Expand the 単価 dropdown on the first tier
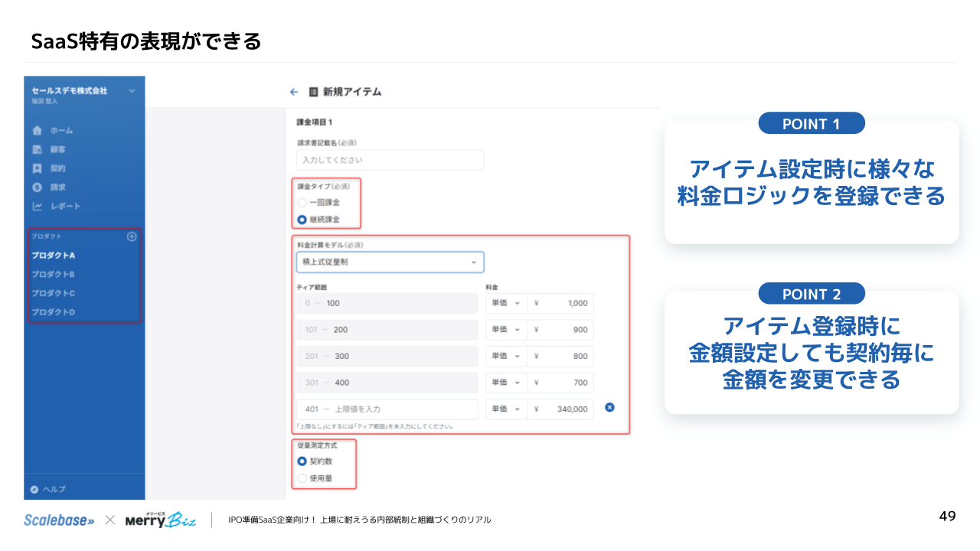The height and width of the screenshot is (551, 980). click(506, 303)
